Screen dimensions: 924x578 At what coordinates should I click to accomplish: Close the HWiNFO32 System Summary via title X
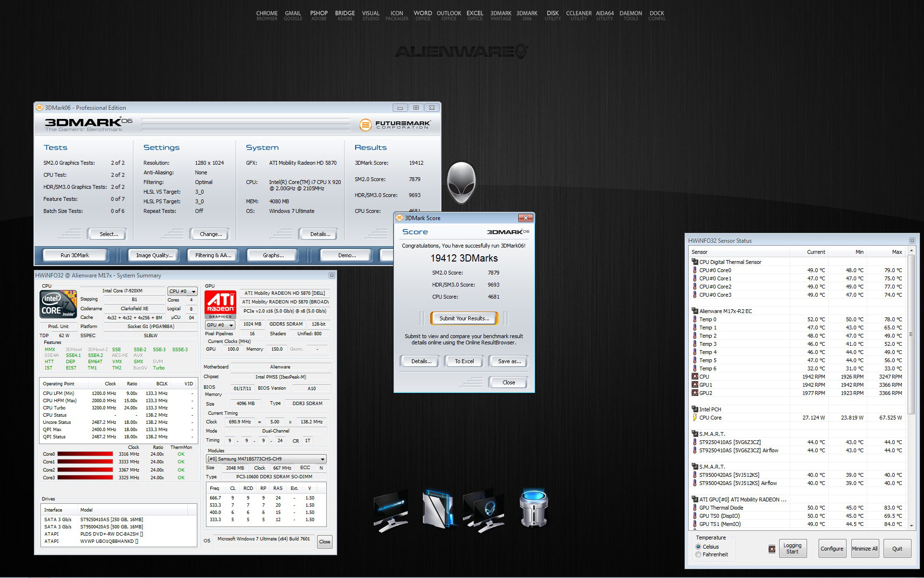pyautogui.click(x=332, y=276)
